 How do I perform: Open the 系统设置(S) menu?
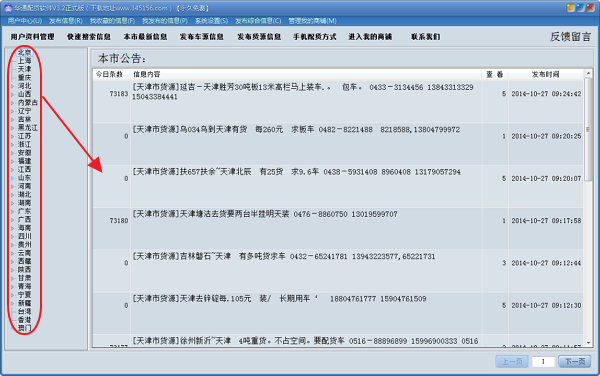211,21
